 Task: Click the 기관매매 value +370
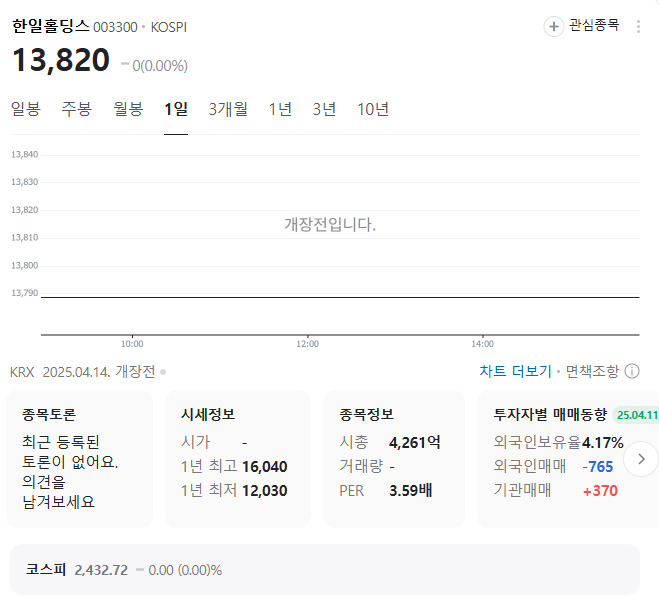(600, 491)
